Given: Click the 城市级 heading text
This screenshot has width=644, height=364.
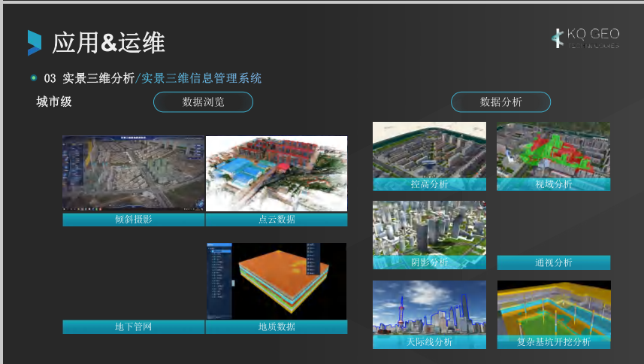Looking at the screenshot, I should (x=54, y=102).
